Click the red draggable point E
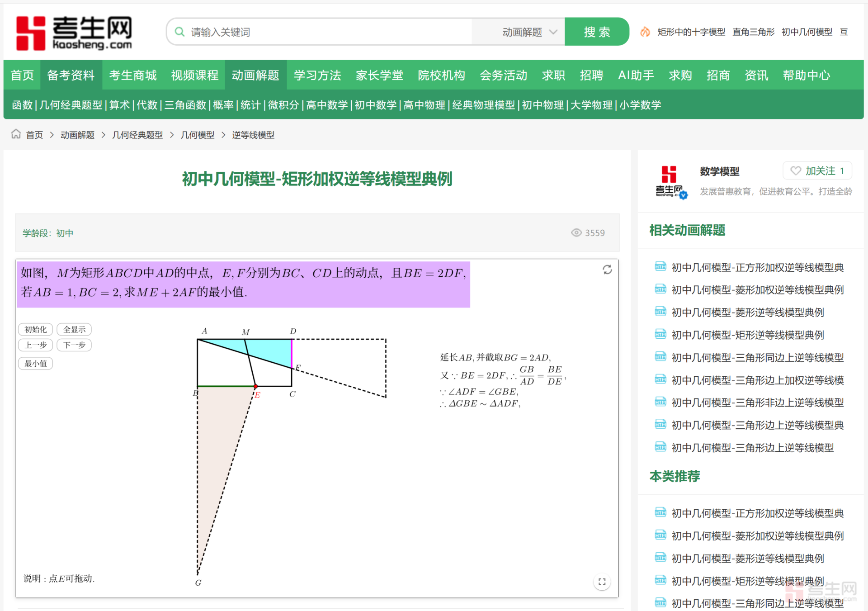868x611 pixels. [255, 387]
